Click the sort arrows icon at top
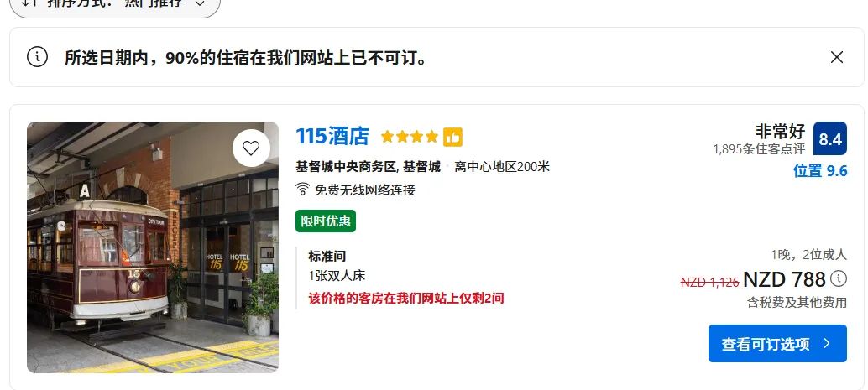868x390 pixels. click(x=30, y=3)
